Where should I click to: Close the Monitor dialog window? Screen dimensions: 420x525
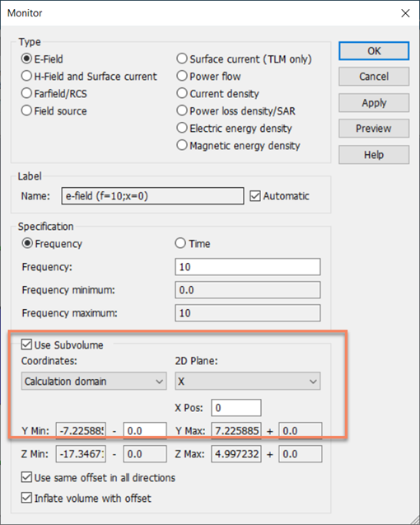click(x=405, y=13)
